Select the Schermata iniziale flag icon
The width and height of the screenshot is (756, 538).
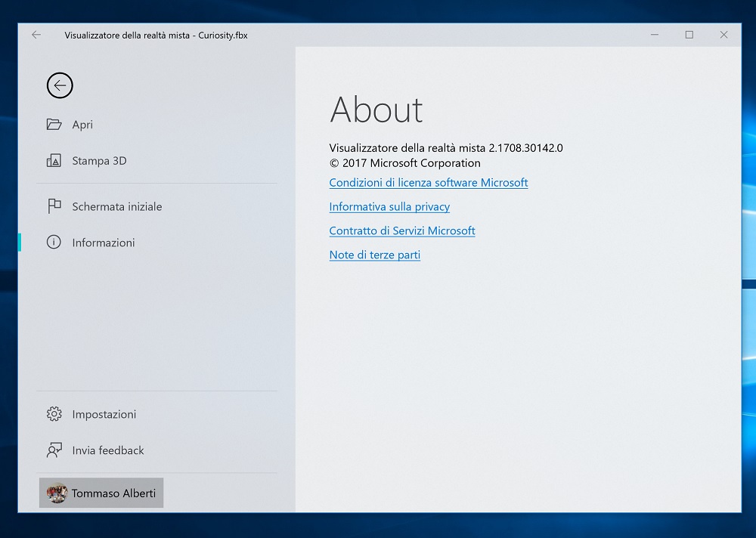pos(54,206)
